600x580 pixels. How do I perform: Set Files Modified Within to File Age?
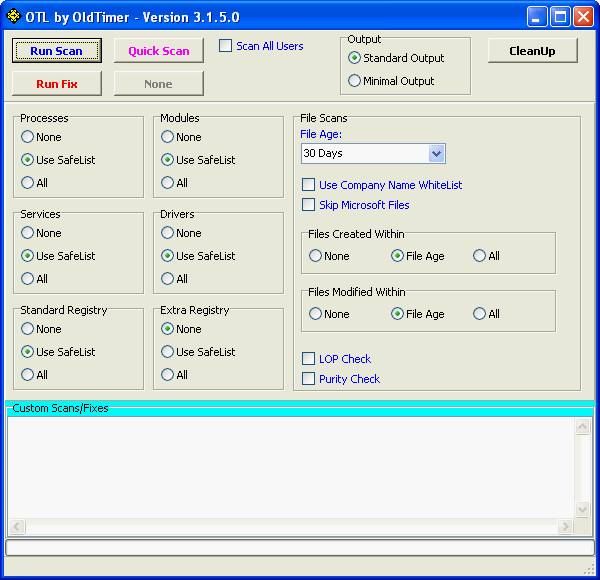click(x=397, y=314)
